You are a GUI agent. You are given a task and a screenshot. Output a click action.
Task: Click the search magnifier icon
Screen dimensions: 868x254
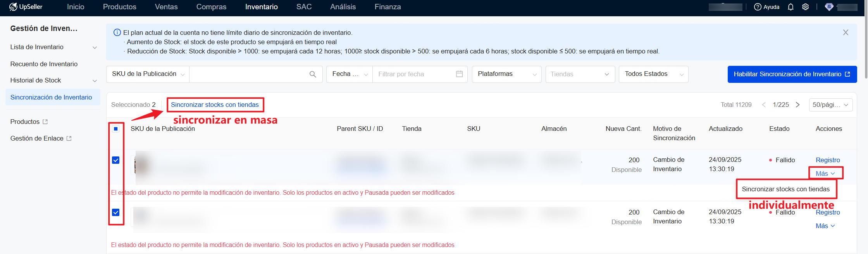pos(313,74)
